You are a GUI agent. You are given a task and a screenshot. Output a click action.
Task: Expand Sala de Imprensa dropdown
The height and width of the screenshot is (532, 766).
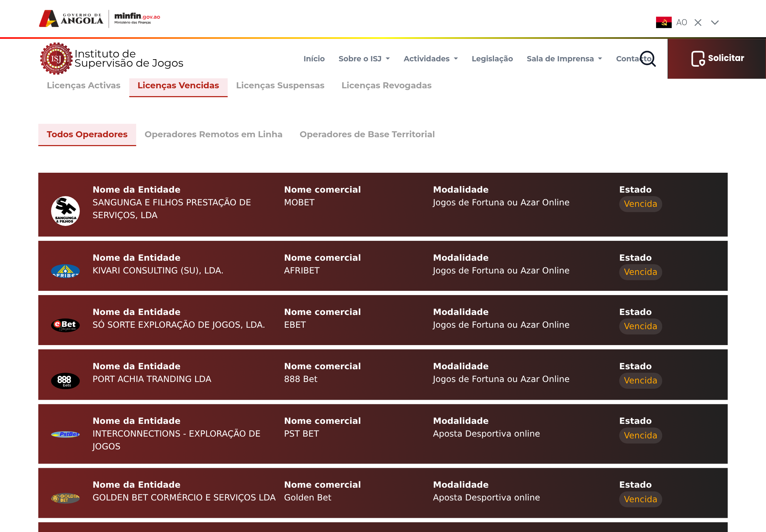(x=565, y=59)
